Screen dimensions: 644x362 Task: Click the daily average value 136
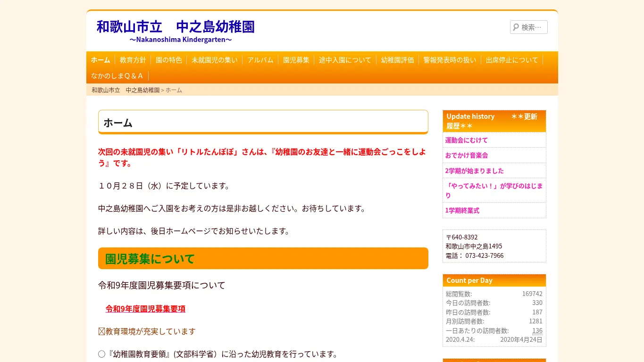click(537, 330)
